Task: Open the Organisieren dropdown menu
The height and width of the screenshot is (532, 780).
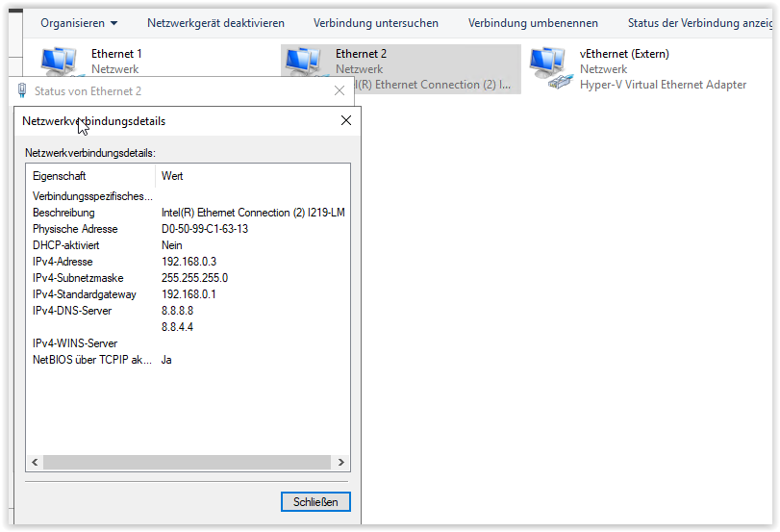Action: click(x=79, y=23)
